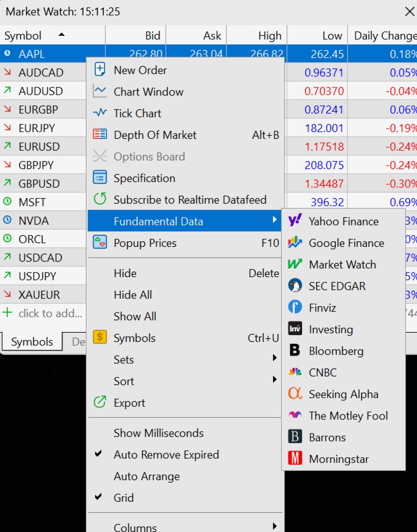Click the Popup Prices icon

pyautogui.click(x=100, y=242)
